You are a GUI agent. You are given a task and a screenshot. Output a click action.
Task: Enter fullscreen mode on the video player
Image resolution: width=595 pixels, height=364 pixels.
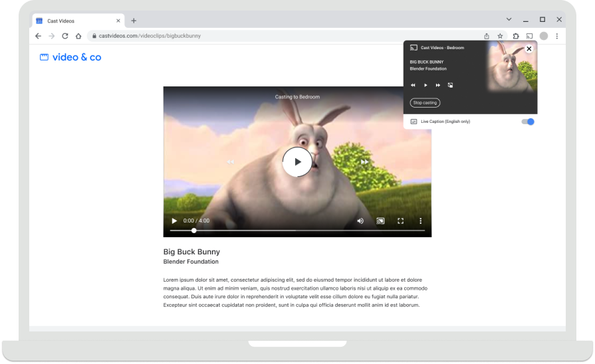click(400, 221)
